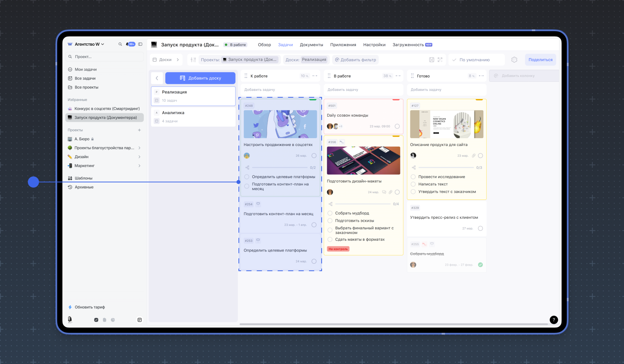Tick the Написать текст subtask checkbox
The image size is (624, 364).
tap(413, 184)
